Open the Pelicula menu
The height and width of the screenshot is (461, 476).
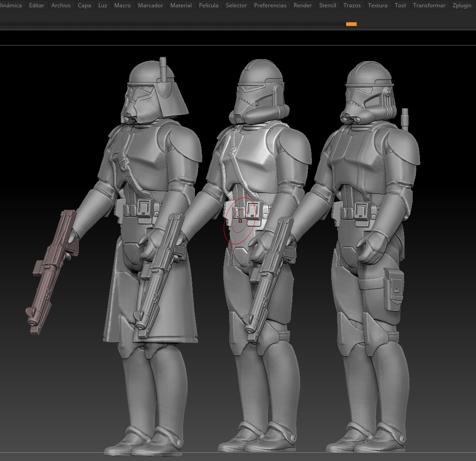209,5
